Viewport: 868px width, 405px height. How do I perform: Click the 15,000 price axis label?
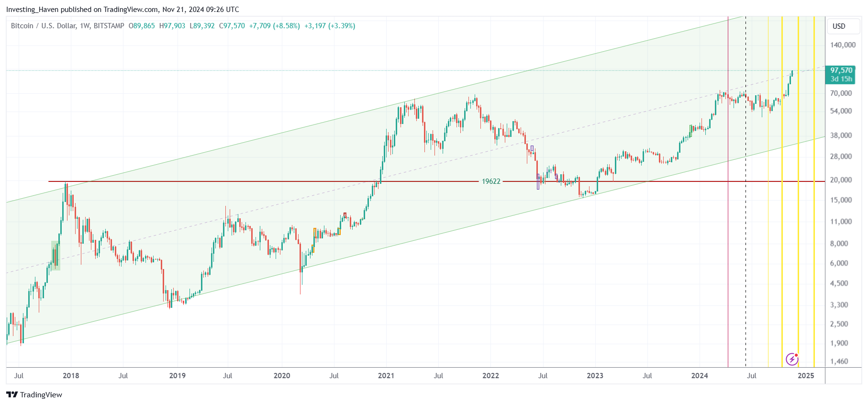click(841, 200)
